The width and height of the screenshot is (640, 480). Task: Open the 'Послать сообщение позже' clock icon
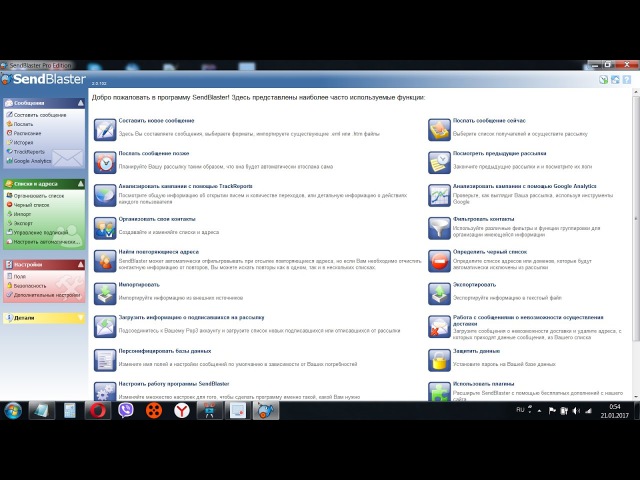[x=105, y=162]
